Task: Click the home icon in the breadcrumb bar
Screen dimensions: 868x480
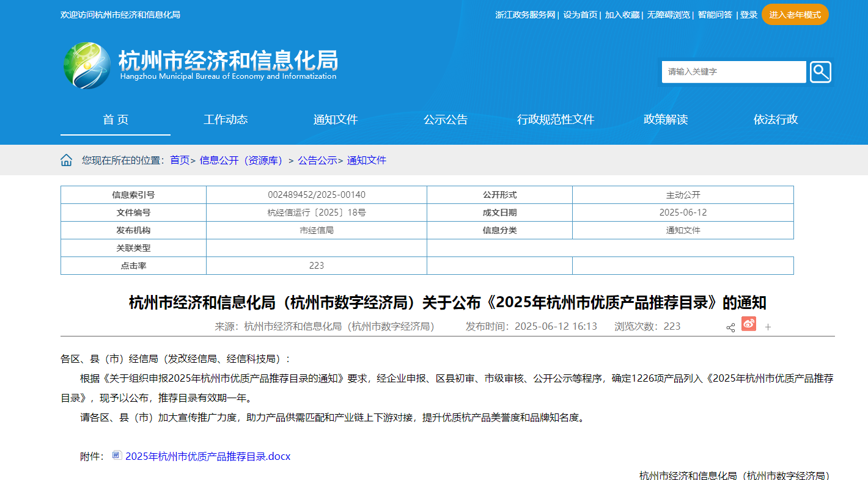Action: [67, 160]
